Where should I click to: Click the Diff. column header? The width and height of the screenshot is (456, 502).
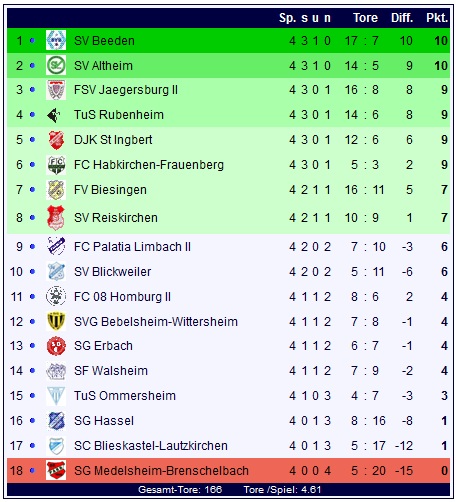[402, 18]
